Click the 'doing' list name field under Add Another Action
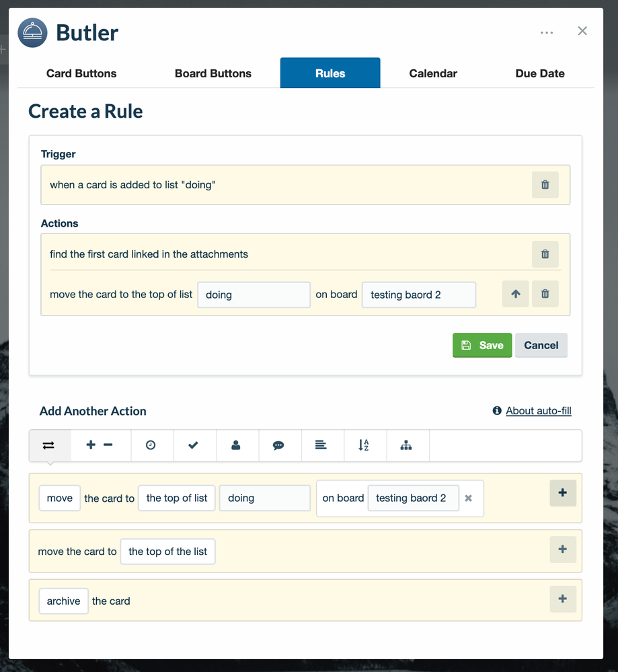This screenshot has height=672, width=618. (265, 498)
